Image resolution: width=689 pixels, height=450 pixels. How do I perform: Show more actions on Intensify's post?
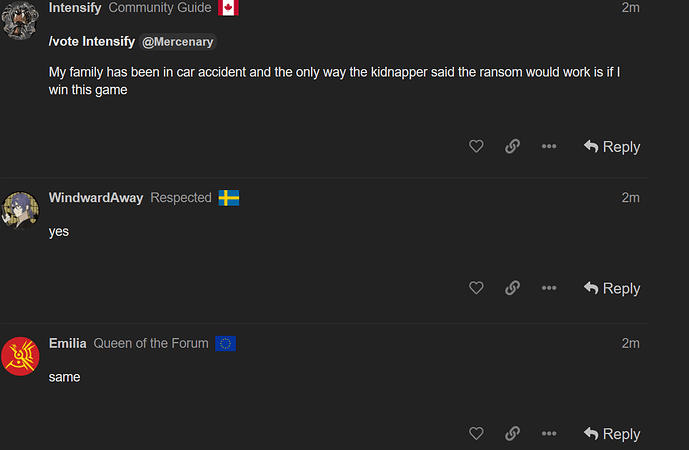[x=549, y=147]
